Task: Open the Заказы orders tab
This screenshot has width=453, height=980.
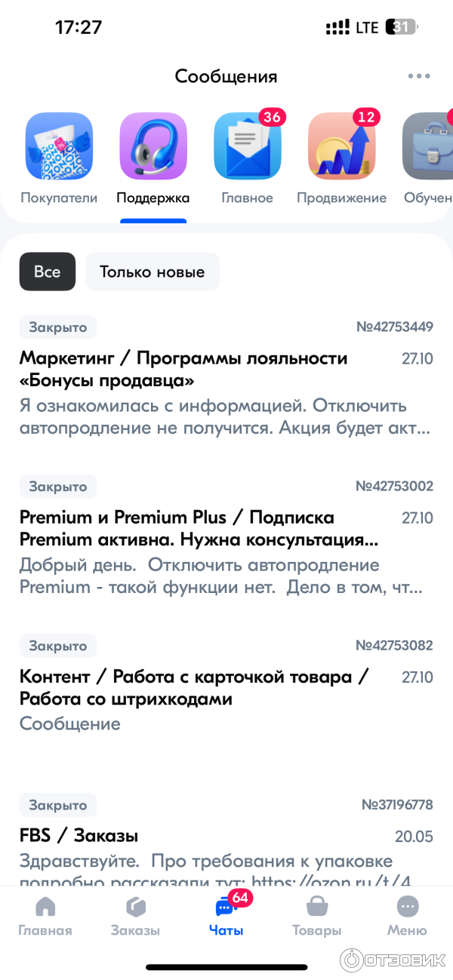Action: [135, 915]
